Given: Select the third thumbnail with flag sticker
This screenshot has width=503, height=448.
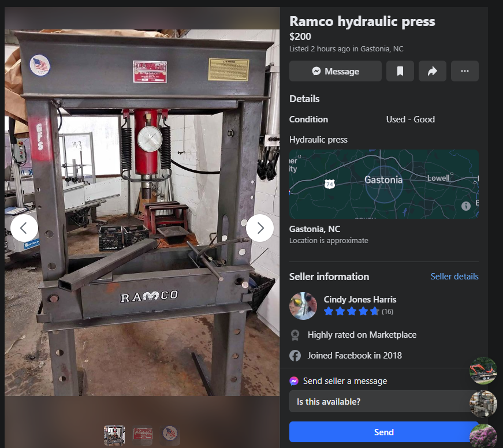Looking at the screenshot, I should point(170,435).
